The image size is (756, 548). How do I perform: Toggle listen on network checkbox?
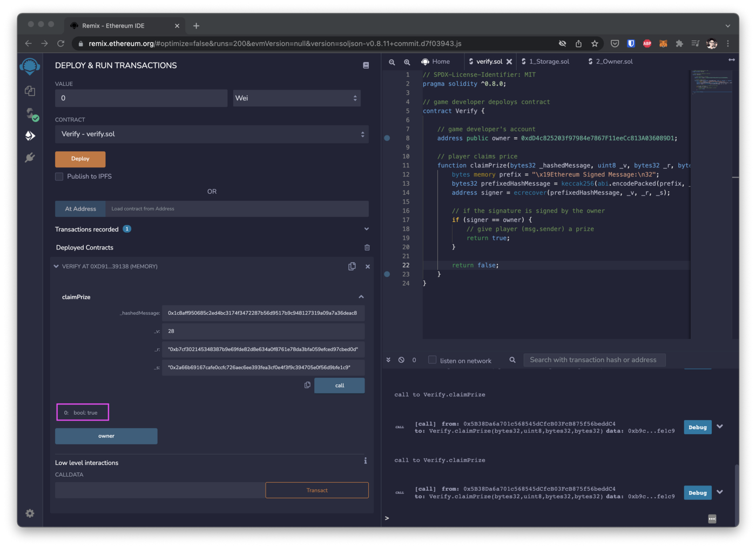point(432,360)
